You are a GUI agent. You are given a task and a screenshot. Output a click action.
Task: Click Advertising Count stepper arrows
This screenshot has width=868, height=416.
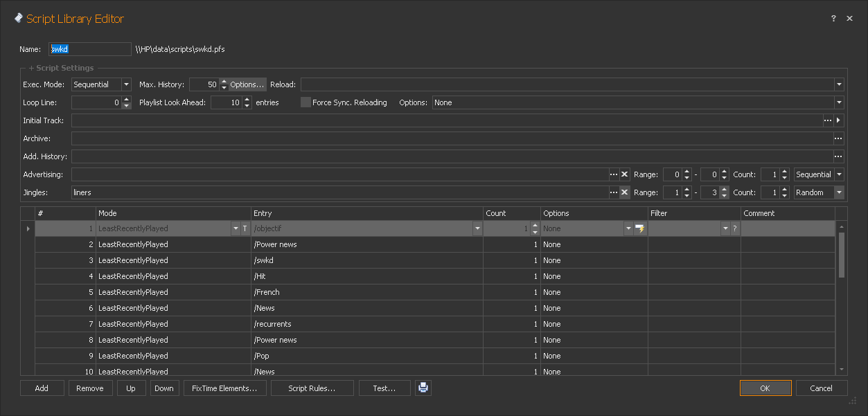[784, 174]
